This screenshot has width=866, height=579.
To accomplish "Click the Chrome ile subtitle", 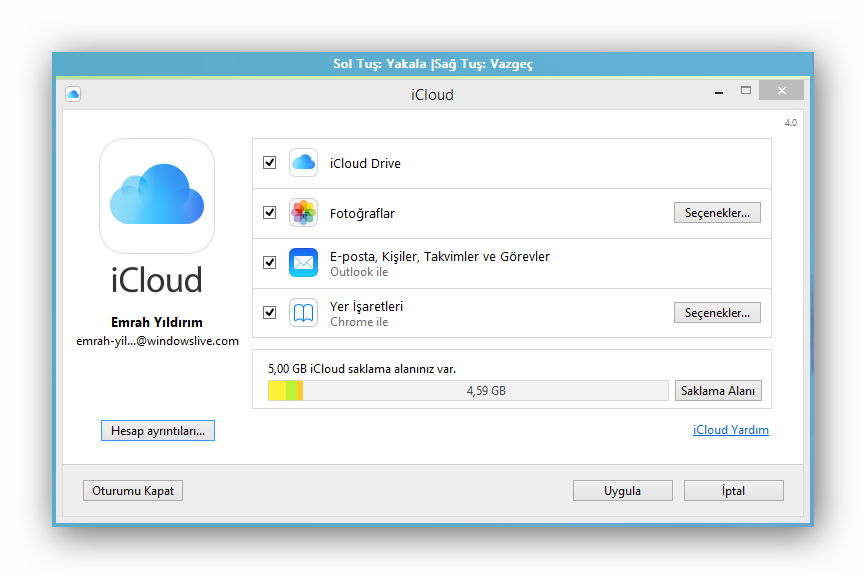I will tap(359, 322).
